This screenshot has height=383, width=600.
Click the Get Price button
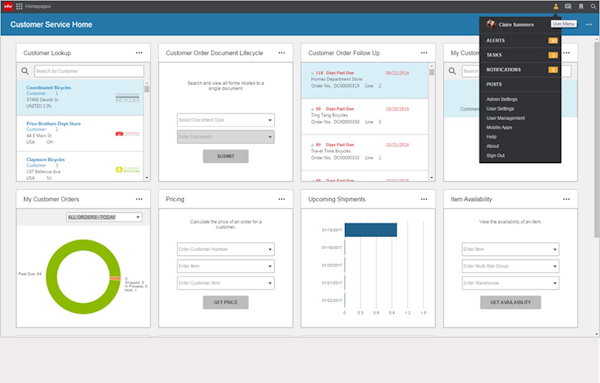pyautogui.click(x=226, y=302)
